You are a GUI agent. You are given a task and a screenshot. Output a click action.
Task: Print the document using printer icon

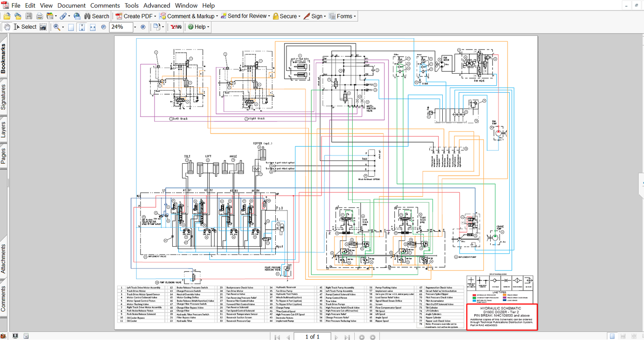(39, 16)
